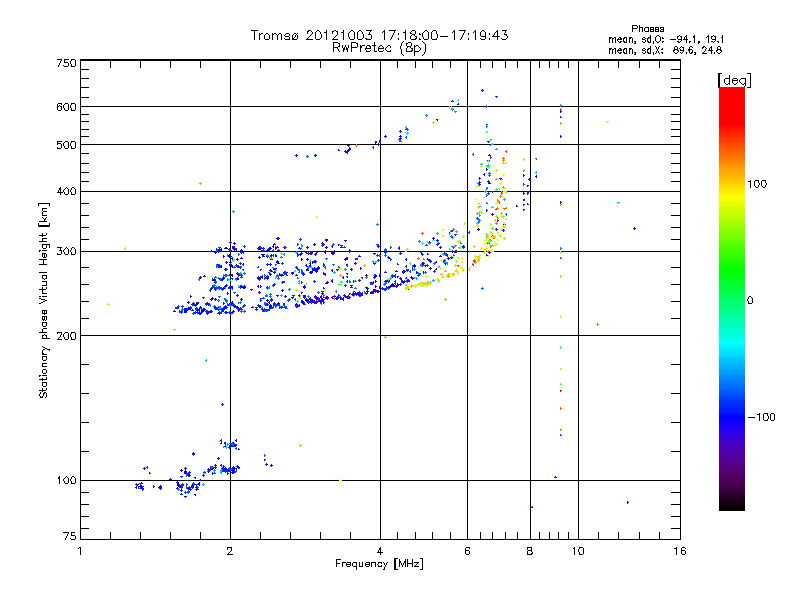Click the height axis tick "750"
Screen dimensions: 800x600
(66, 63)
